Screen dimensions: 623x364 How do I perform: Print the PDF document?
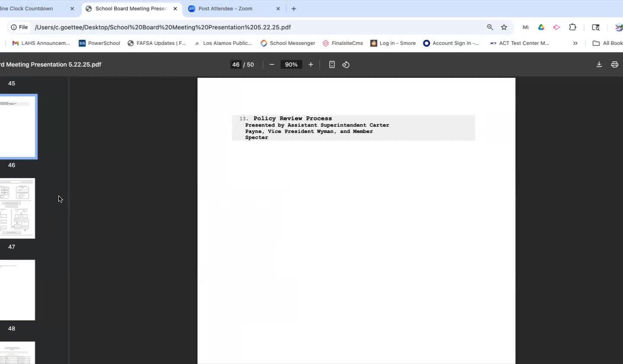[614, 64]
